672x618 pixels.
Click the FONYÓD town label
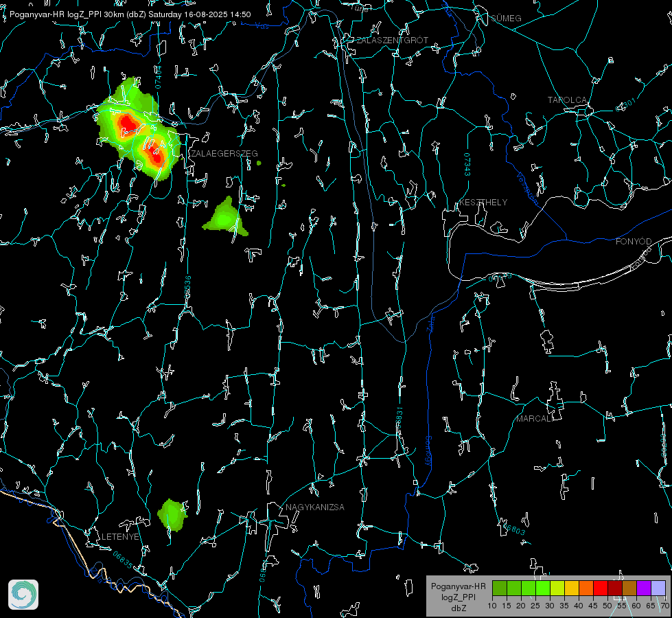(x=634, y=242)
